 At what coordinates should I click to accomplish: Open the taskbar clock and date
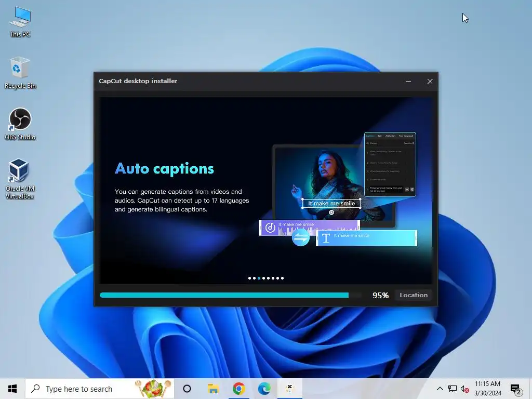point(487,389)
